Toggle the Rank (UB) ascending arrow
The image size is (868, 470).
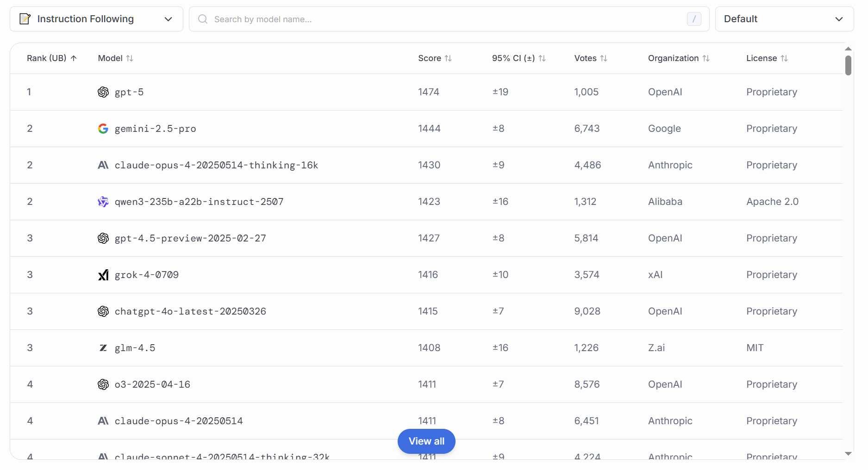(x=74, y=58)
